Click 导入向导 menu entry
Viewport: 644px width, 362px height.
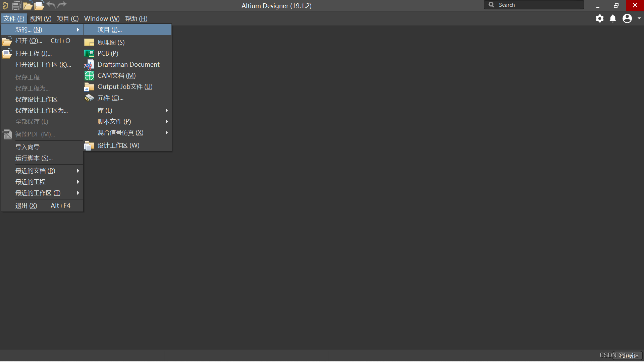click(28, 147)
